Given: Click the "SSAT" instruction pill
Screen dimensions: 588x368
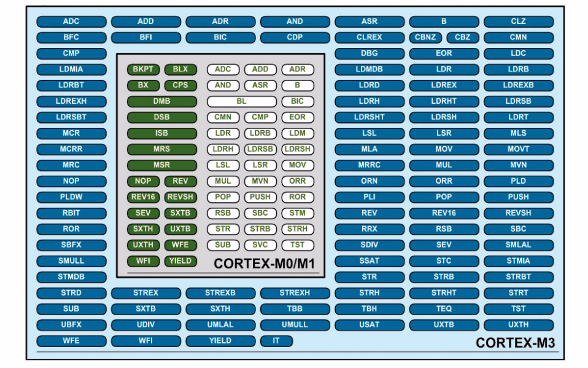Looking at the screenshot, I should coord(369,261).
